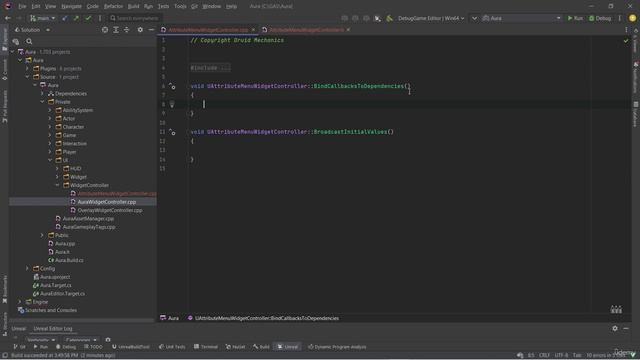Open the Terminal tool window

(x=206, y=347)
